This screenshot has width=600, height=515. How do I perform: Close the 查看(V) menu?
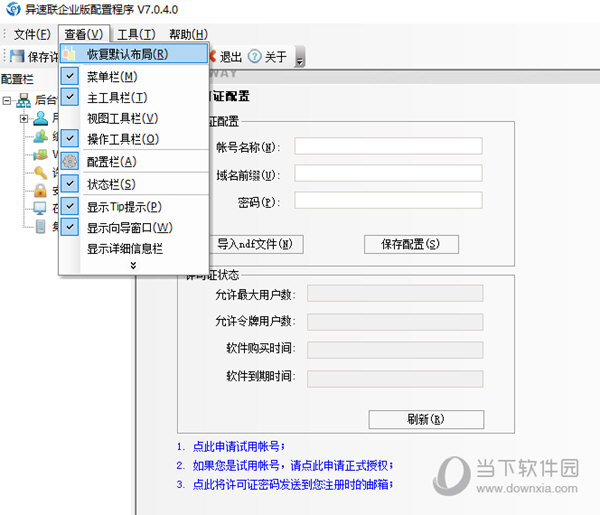click(84, 34)
